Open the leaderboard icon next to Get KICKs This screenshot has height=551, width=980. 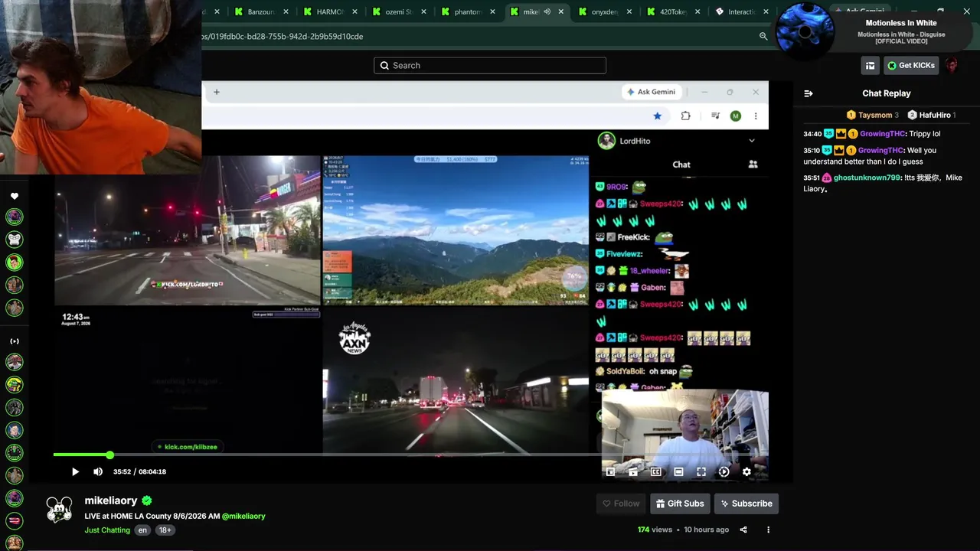coord(870,65)
